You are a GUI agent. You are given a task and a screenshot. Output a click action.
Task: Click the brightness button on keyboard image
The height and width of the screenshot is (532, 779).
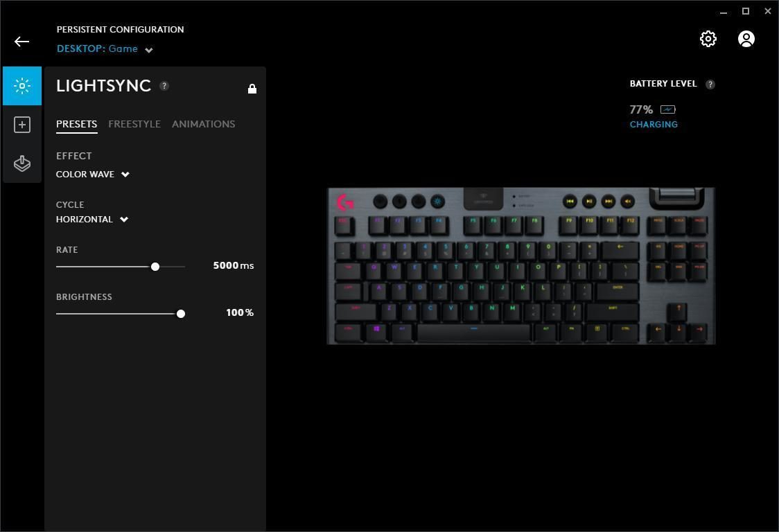pyautogui.click(x=438, y=201)
